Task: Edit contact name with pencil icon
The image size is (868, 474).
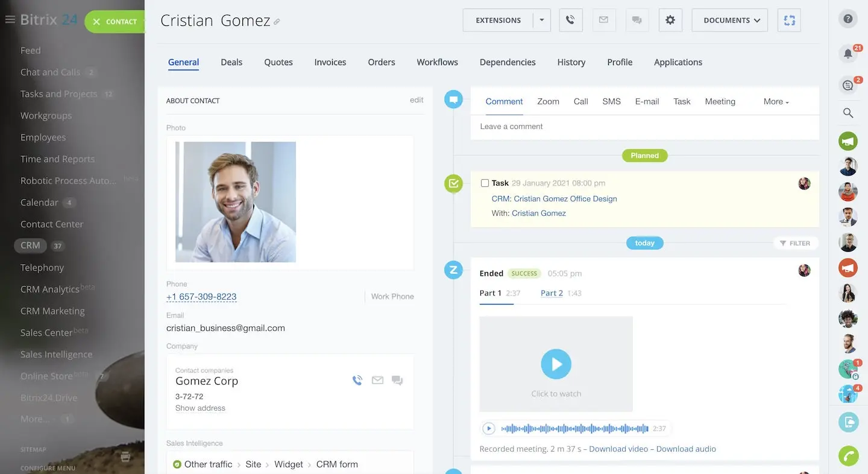Action: click(x=277, y=22)
